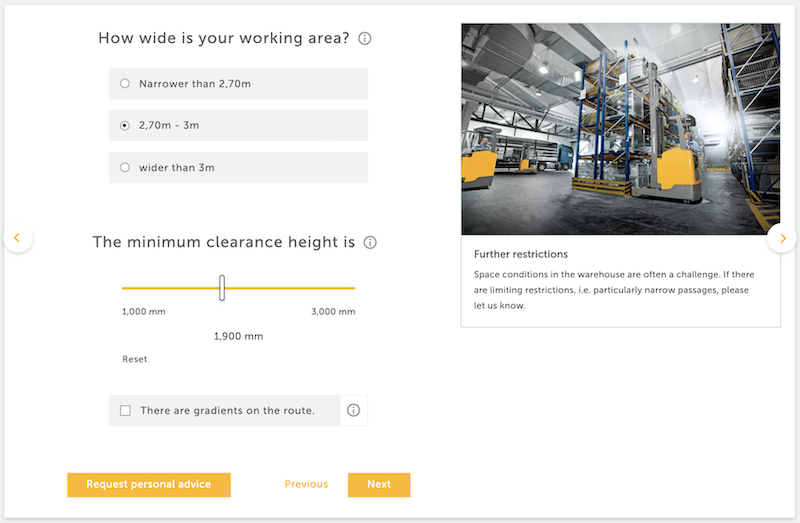
Task: Click the clearance height slider handle
Action: tap(222, 288)
